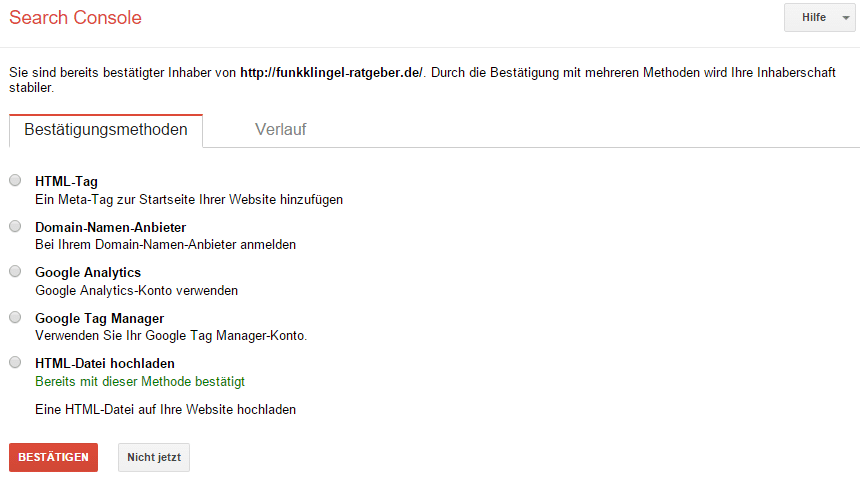Click the 'Google Analytics-Konto verwenden' description text
Screen dimensions: 860x478
click(137, 291)
